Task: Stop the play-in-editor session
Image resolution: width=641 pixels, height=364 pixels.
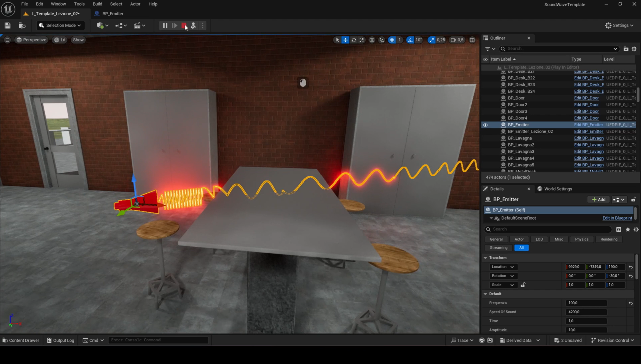Action: [184, 25]
